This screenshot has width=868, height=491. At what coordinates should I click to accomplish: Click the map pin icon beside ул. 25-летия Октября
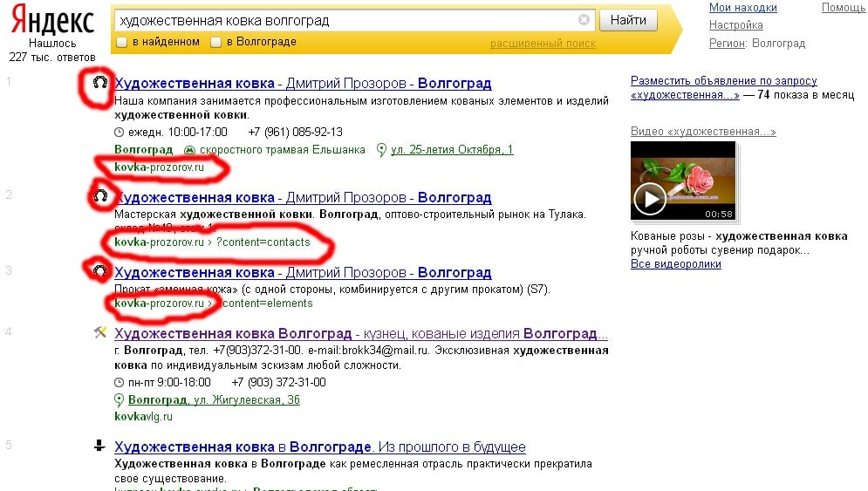381,150
